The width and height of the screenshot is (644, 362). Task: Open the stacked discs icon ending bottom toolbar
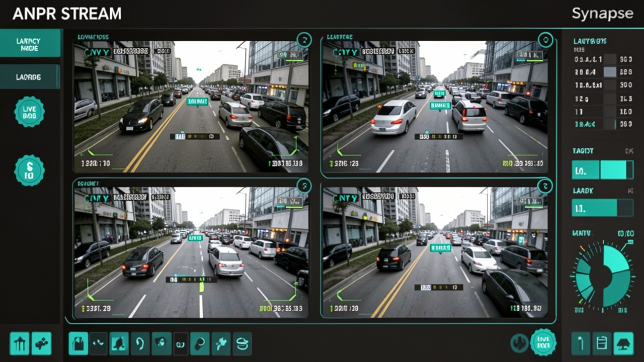[x=242, y=344]
